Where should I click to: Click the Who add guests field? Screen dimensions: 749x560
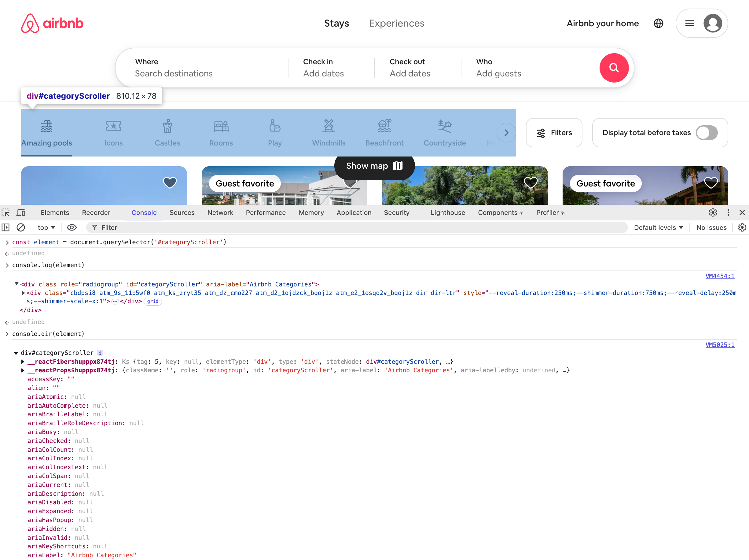[x=528, y=68]
